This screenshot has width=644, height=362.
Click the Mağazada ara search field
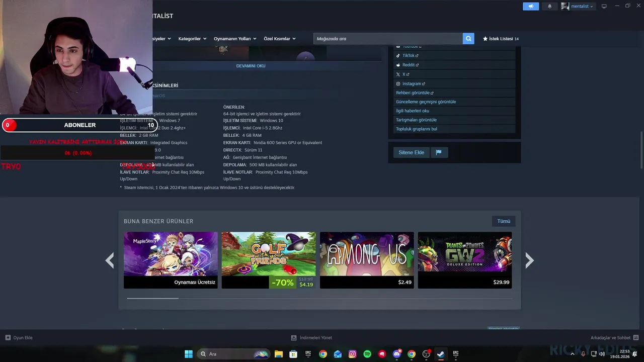point(388,39)
